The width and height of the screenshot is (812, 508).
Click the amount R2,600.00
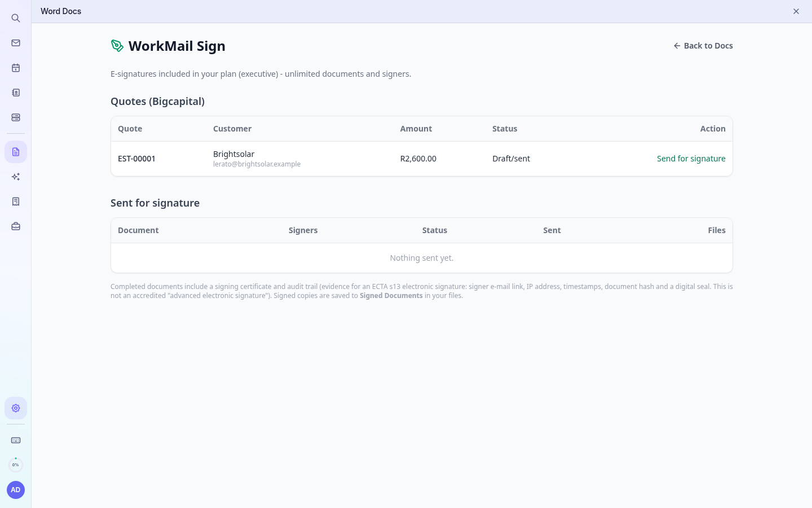point(418,159)
